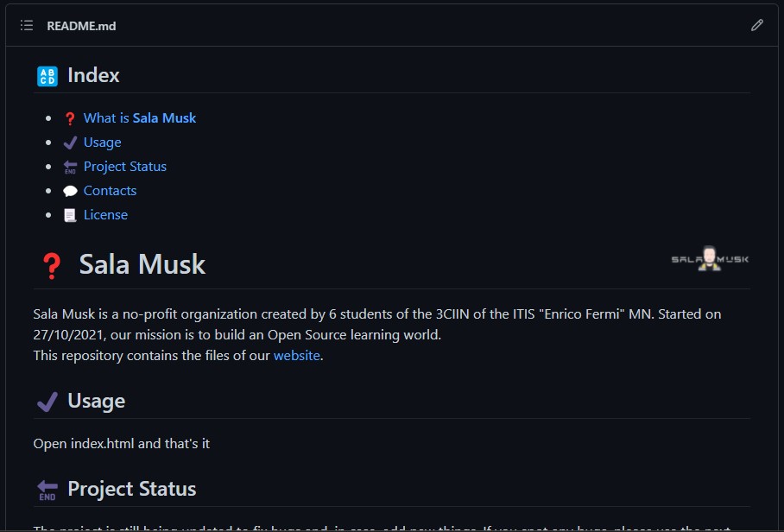Open the "What is Sala Musk" index link
This screenshot has height=532, width=784.
pos(140,118)
